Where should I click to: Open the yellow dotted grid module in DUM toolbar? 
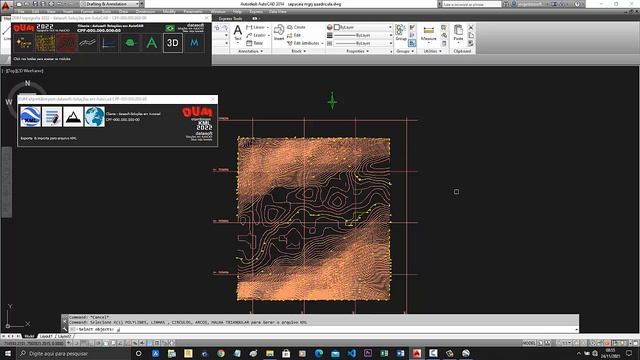click(x=45, y=42)
